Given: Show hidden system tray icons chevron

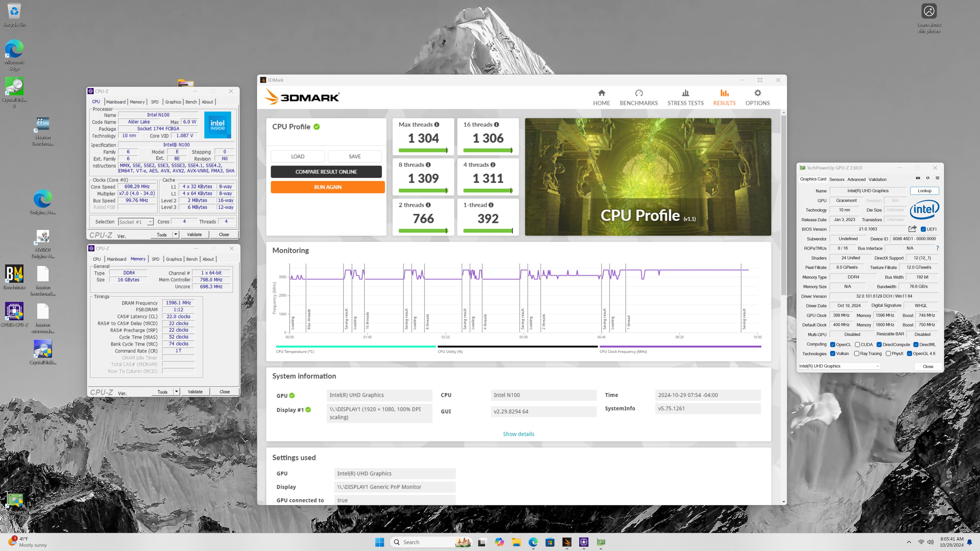Looking at the screenshot, I should [x=909, y=542].
